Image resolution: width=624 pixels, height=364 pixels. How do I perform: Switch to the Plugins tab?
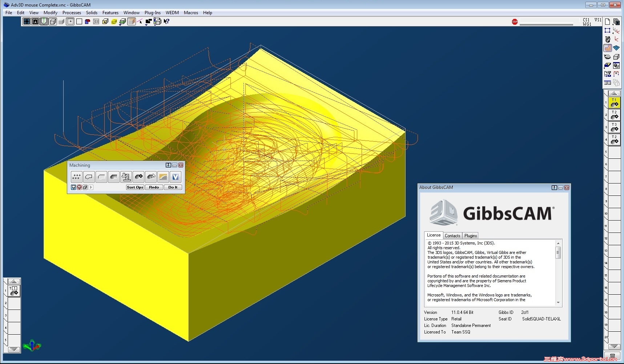tap(471, 236)
